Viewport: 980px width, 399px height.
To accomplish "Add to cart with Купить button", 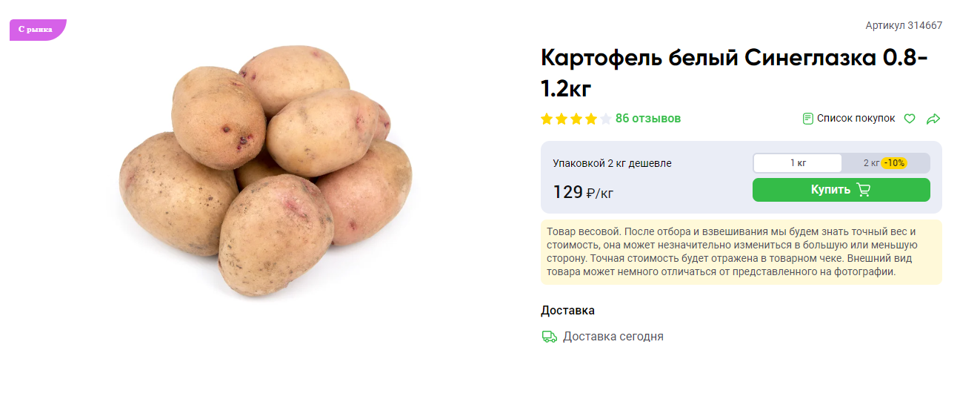I will [x=841, y=190].
